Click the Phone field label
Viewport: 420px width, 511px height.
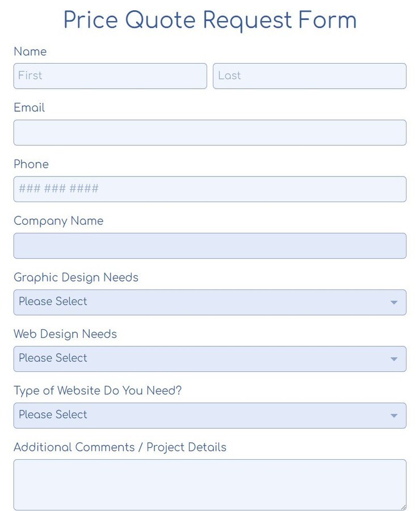pos(31,165)
